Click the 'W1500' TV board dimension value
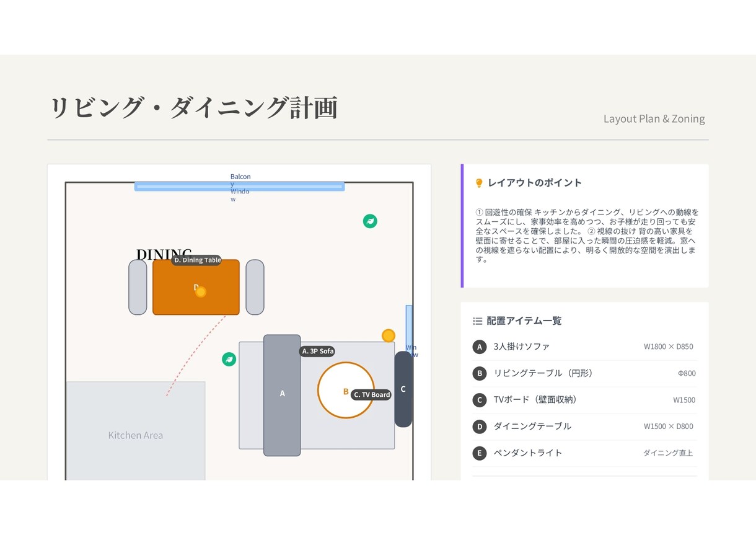The image size is (756, 535). (x=684, y=400)
